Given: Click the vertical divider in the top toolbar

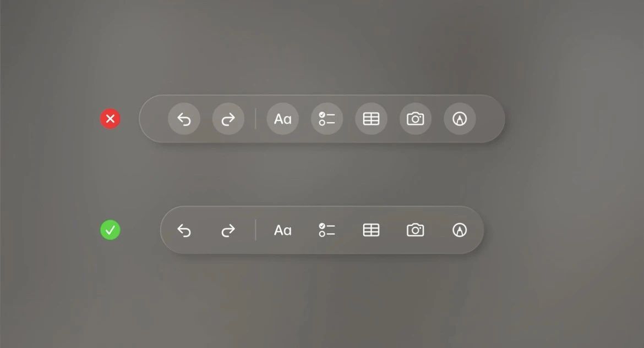Looking at the screenshot, I should coord(255,119).
